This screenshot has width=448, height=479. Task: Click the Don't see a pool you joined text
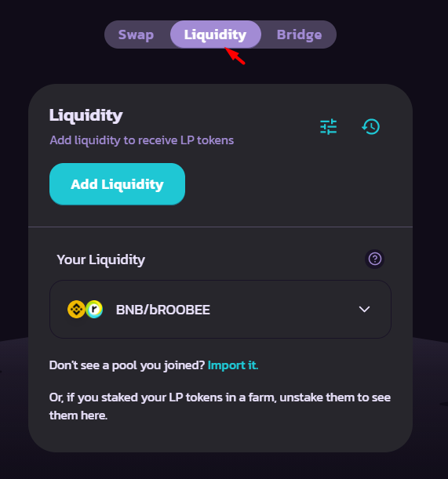(127, 365)
